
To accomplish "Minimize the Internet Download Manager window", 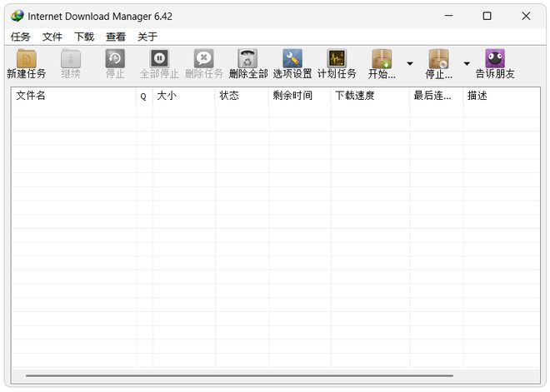I will (x=448, y=16).
